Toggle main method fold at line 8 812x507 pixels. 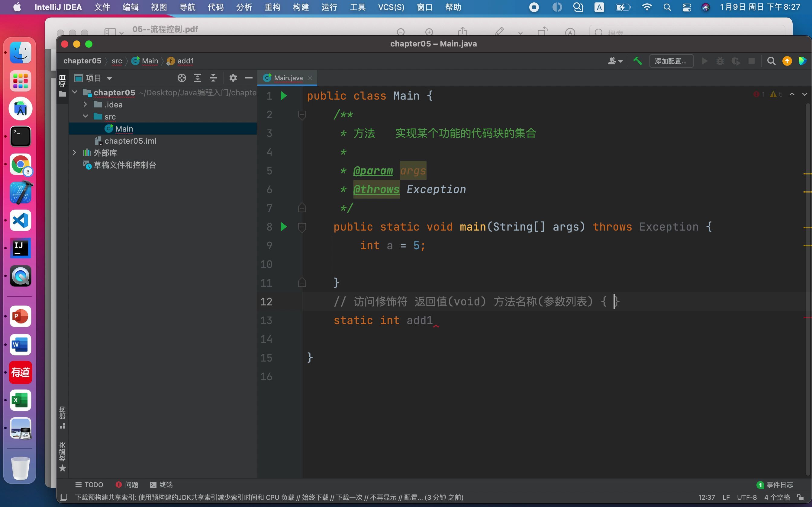pos(302,227)
